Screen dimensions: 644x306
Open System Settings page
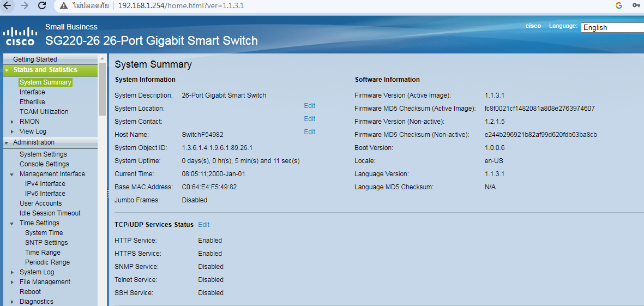43,154
